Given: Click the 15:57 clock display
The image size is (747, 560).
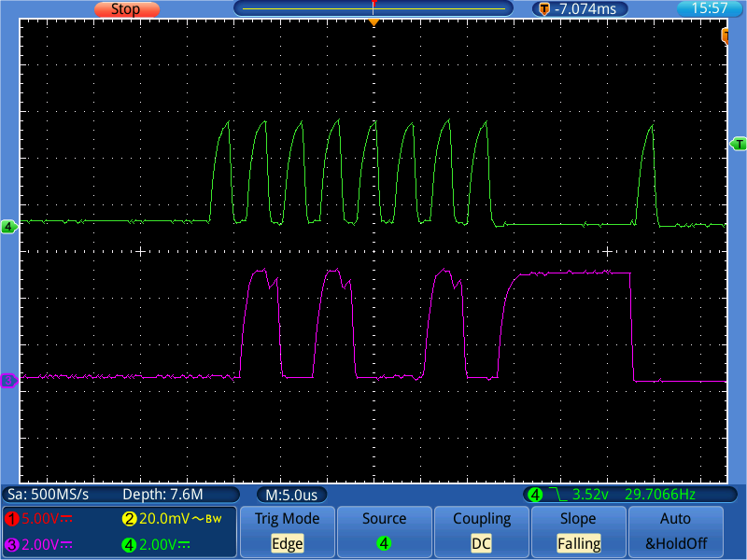Looking at the screenshot, I should [710, 8].
